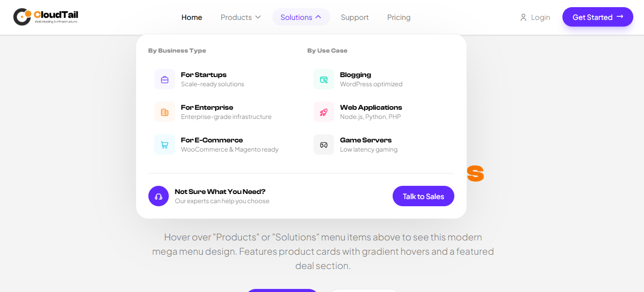
Task: Click the briefcase icon for Startups
Action: [x=165, y=79]
